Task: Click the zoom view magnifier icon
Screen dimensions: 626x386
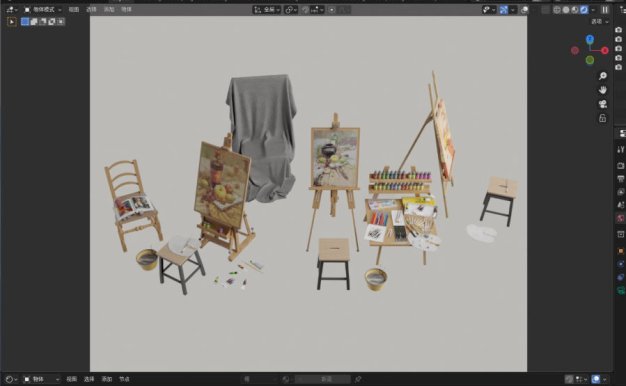Action: 602,76
